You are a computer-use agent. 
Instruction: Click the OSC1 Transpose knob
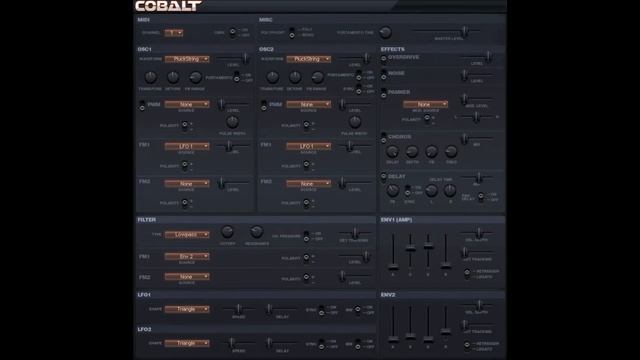151,77
